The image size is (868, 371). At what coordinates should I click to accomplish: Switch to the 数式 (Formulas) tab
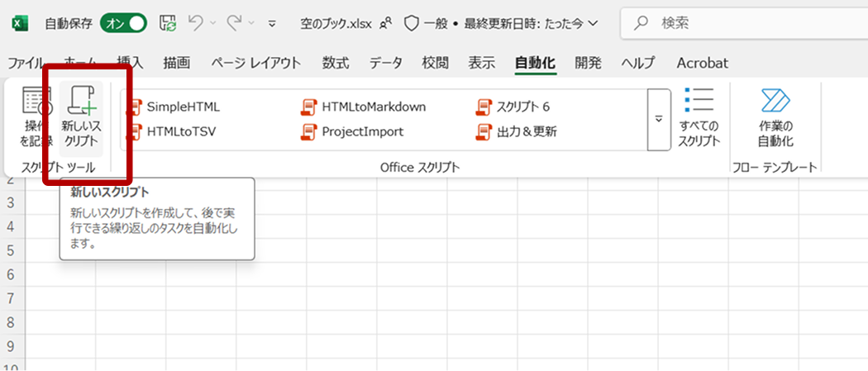[x=335, y=63]
